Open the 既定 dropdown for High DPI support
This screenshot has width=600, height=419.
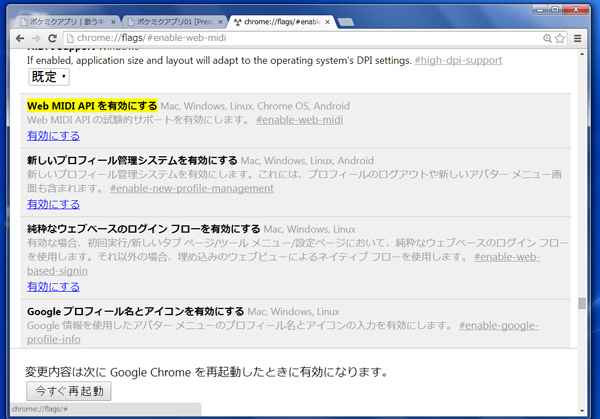point(49,77)
